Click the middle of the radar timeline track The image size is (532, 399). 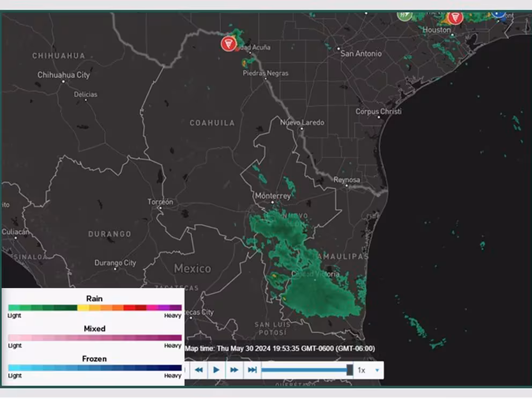[305, 370]
